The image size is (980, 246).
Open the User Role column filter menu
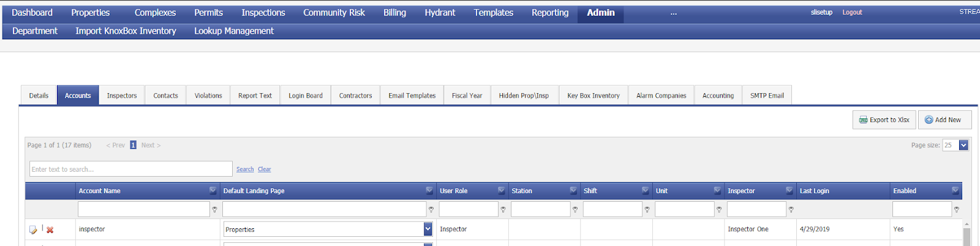pos(501,191)
